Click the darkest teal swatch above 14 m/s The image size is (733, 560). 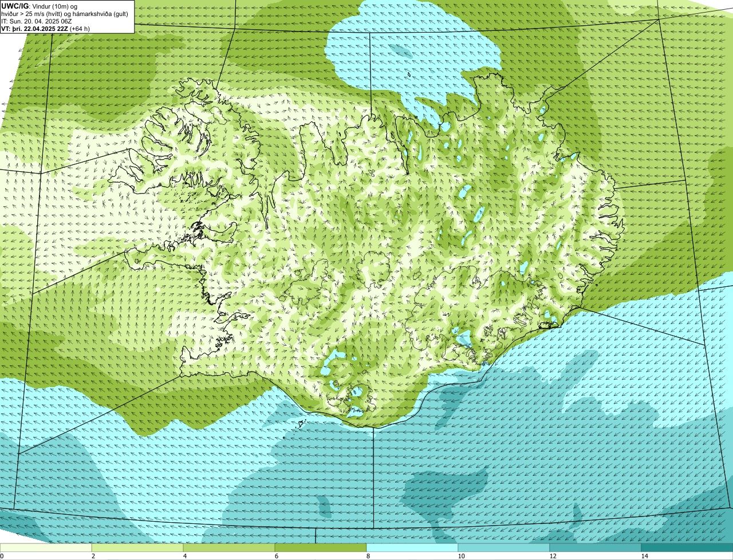click(x=687, y=547)
